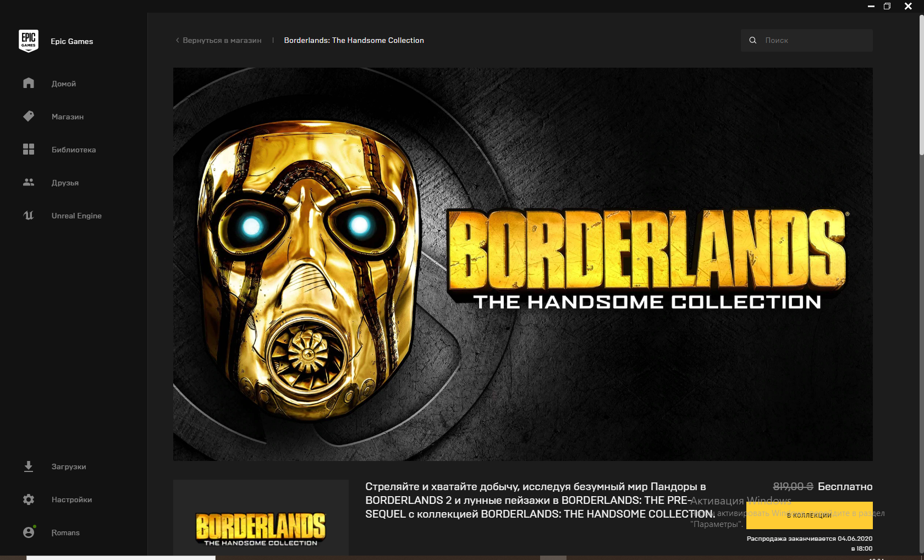Select Unreal Engine menu label
This screenshot has height=560, width=924.
76,216
